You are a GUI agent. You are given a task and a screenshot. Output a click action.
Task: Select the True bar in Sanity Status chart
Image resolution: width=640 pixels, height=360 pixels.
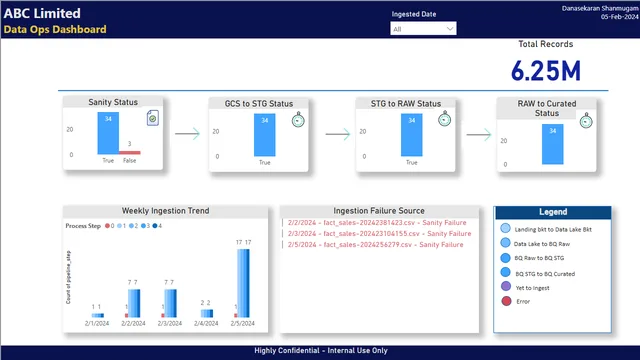tap(108, 133)
